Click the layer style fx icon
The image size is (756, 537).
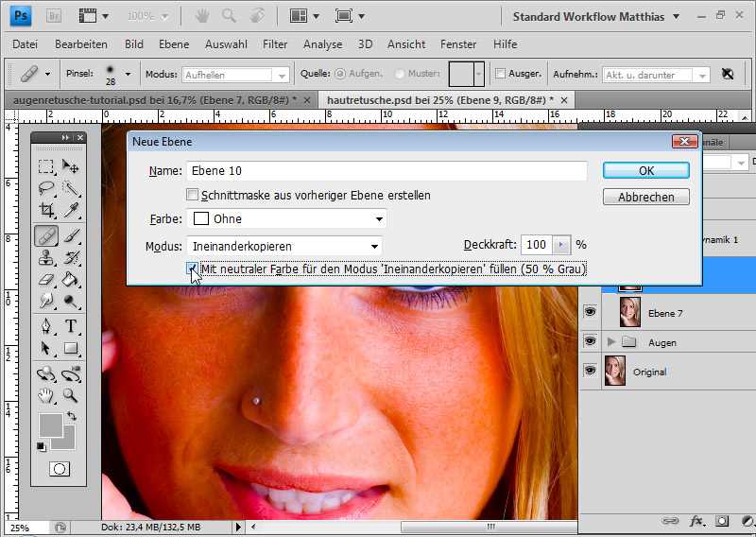pos(697,521)
